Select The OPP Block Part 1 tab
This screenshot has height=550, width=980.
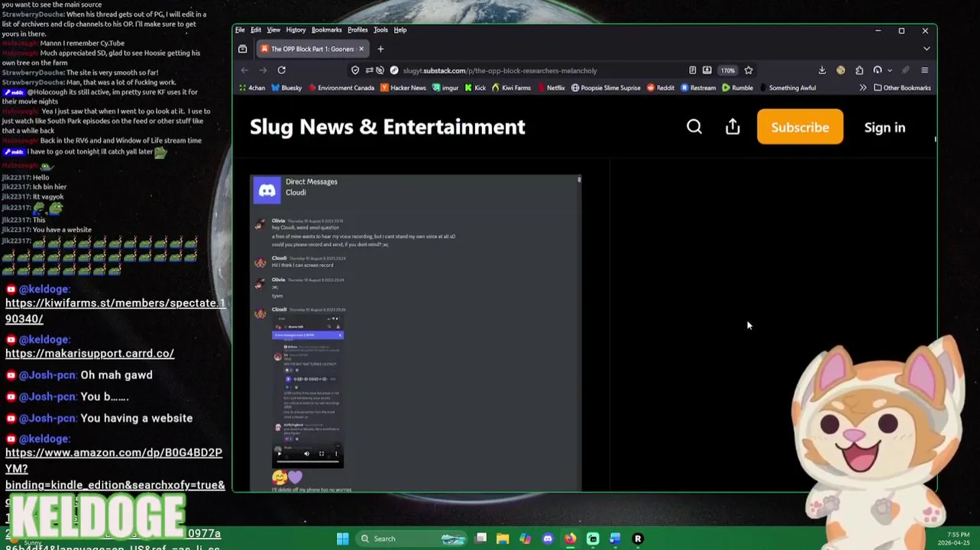point(312,49)
